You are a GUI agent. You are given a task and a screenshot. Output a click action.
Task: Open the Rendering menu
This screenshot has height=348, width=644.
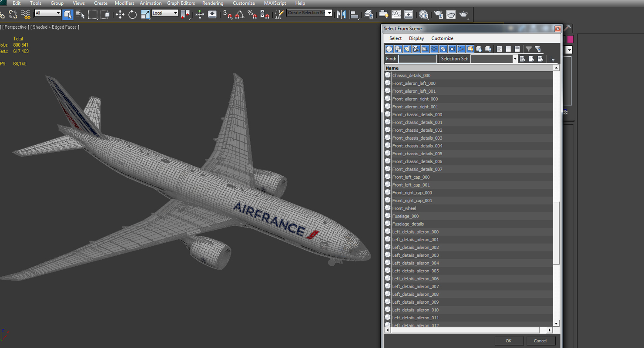point(213,3)
